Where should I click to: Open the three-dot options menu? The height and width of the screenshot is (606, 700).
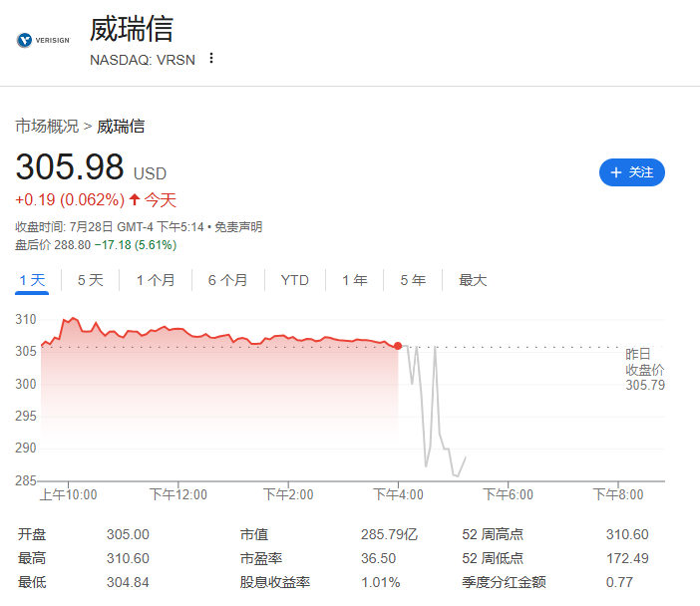[x=211, y=59]
